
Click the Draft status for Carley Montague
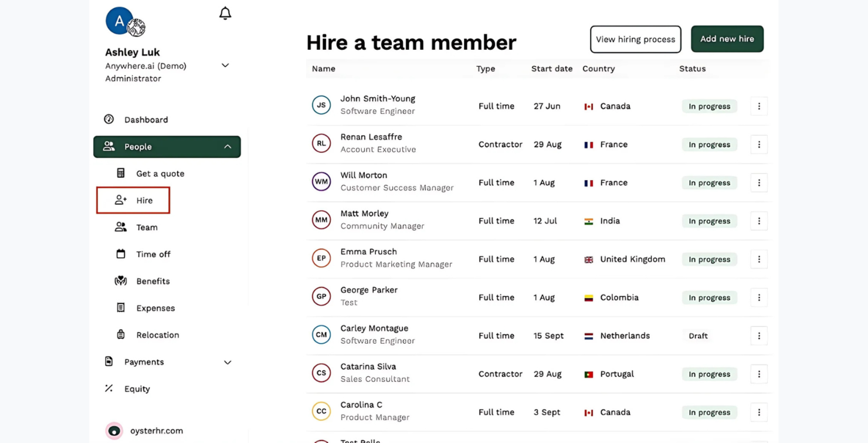tap(698, 336)
